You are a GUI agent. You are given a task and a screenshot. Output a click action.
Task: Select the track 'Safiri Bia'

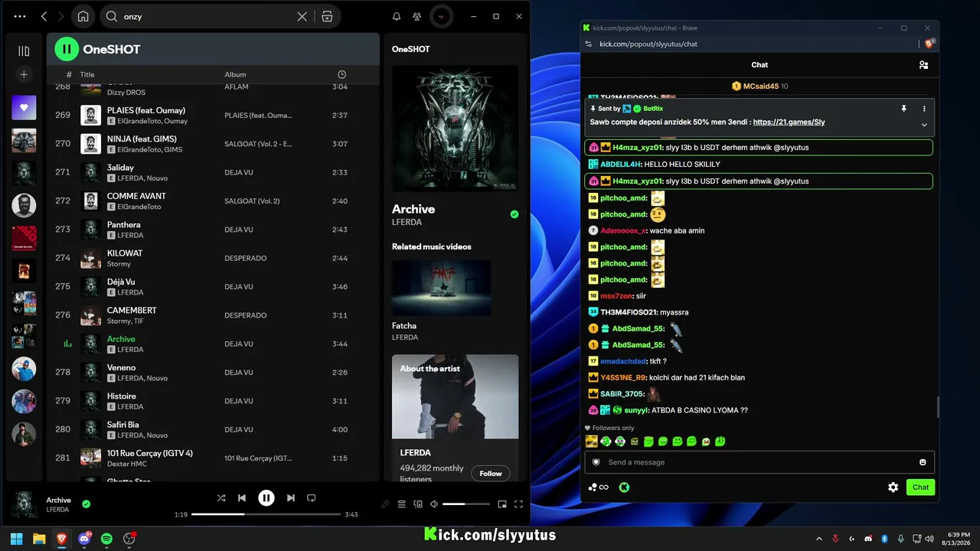[123, 425]
